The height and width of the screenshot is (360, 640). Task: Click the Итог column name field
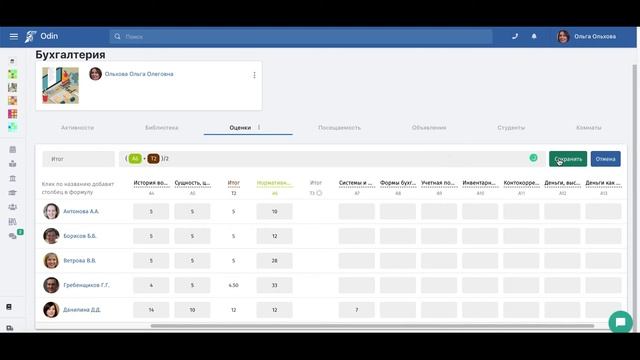(x=78, y=159)
